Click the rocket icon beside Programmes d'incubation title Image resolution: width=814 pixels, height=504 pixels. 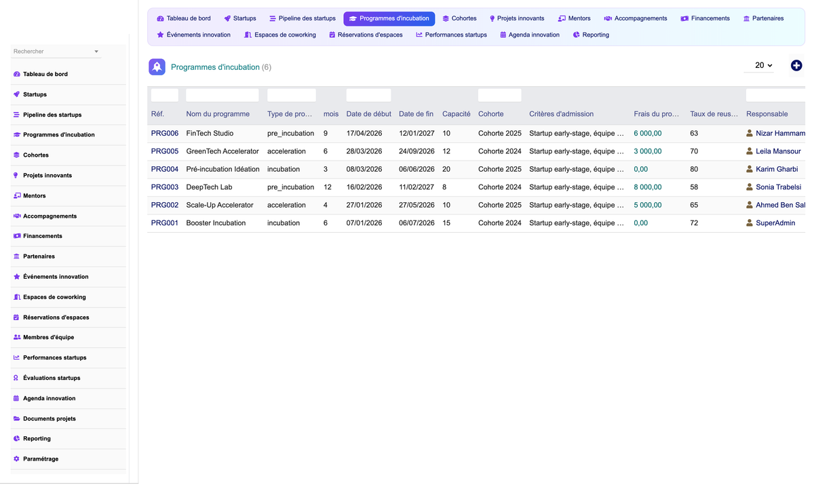157,66
